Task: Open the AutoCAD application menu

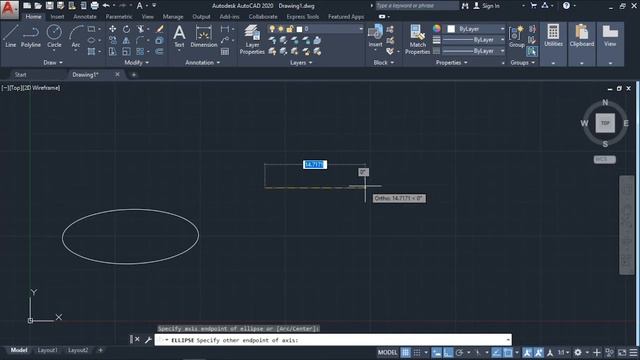Action: pos(9,9)
